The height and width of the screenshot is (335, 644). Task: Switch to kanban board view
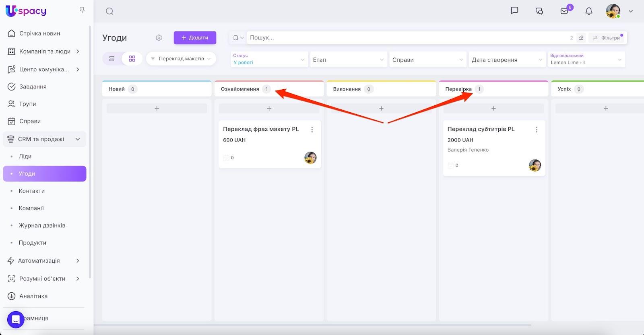click(x=132, y=59)
